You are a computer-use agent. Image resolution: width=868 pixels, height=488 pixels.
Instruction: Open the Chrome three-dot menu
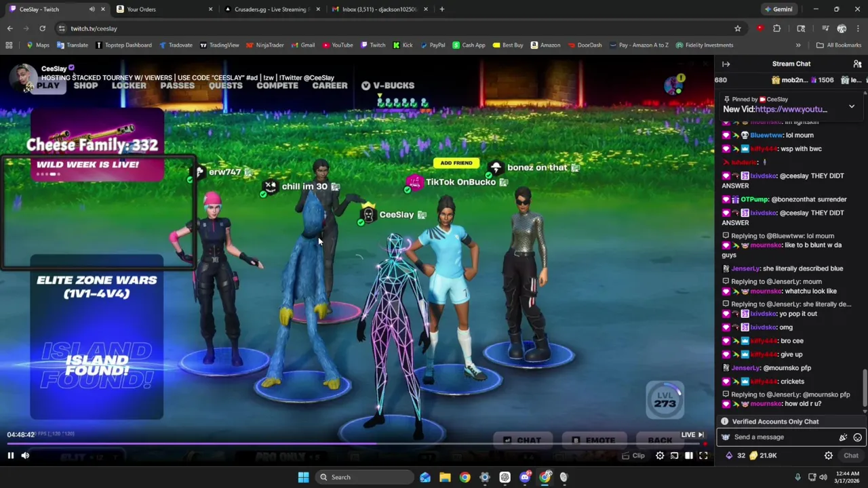(x=857, y=28)
